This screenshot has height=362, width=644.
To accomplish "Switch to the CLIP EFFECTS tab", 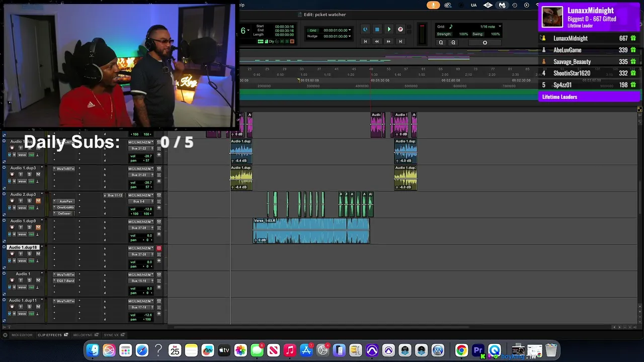I will click(x=50, y=335).
